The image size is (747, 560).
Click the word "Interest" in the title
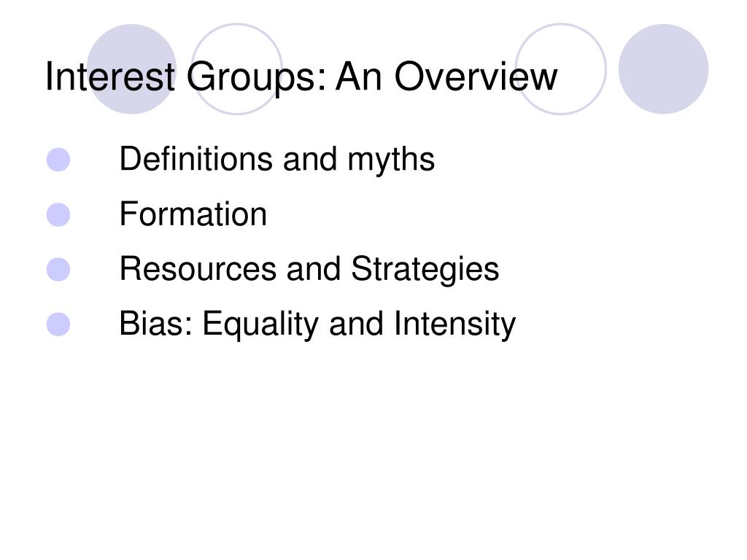click(110, 76)
